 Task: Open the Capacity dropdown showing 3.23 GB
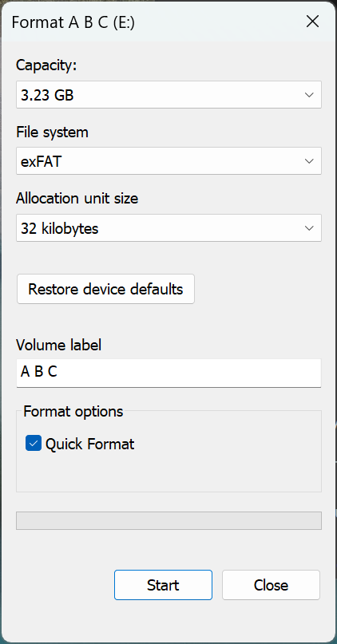coord(168,95)
